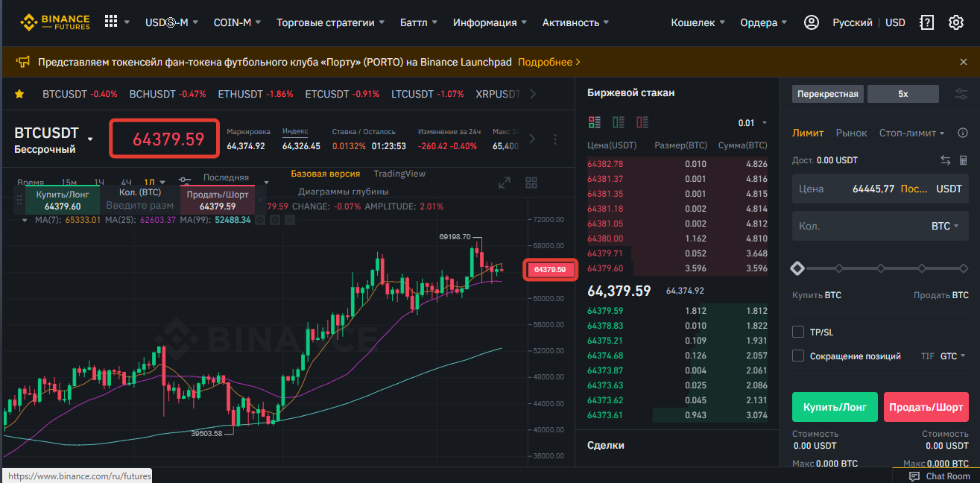
Task: Select the 4Ч timeframe
Action: click(126, 182)
